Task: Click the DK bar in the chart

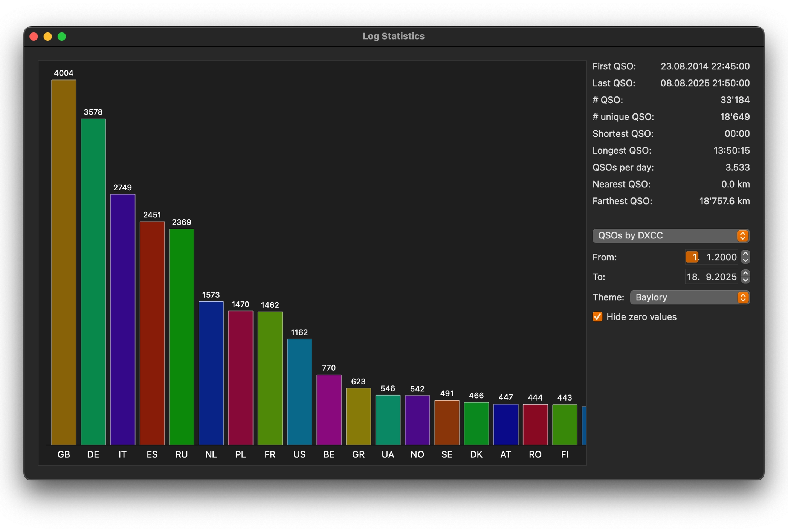Action: 476,423
